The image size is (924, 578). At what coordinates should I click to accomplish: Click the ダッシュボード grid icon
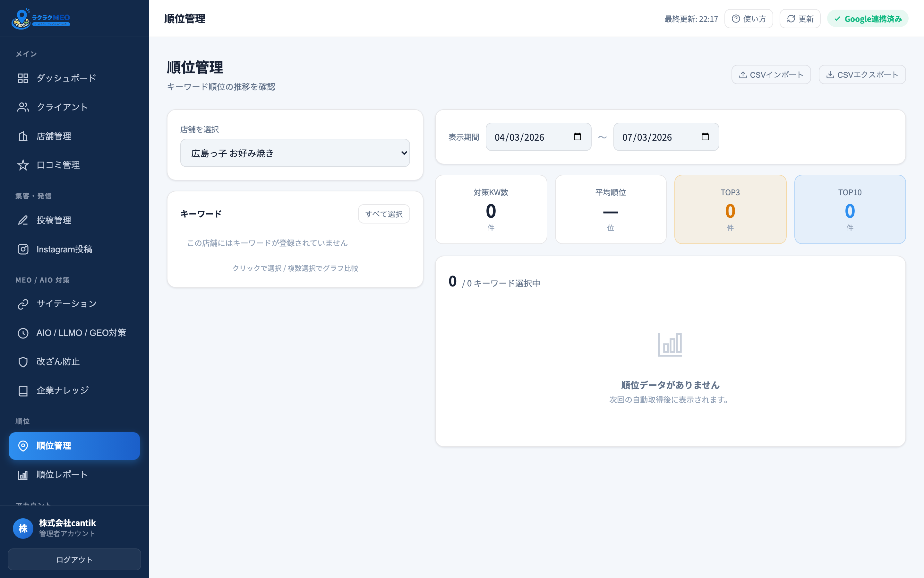[23, 78]
